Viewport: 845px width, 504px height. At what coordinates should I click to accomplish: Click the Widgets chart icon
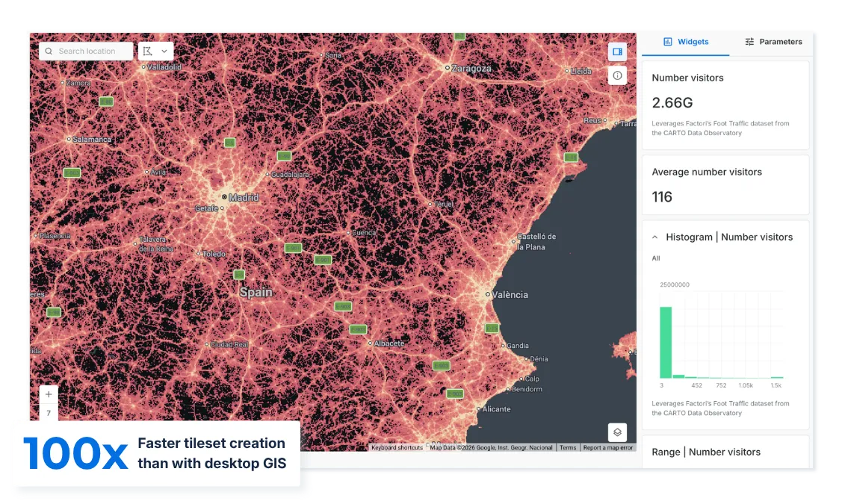668,42
